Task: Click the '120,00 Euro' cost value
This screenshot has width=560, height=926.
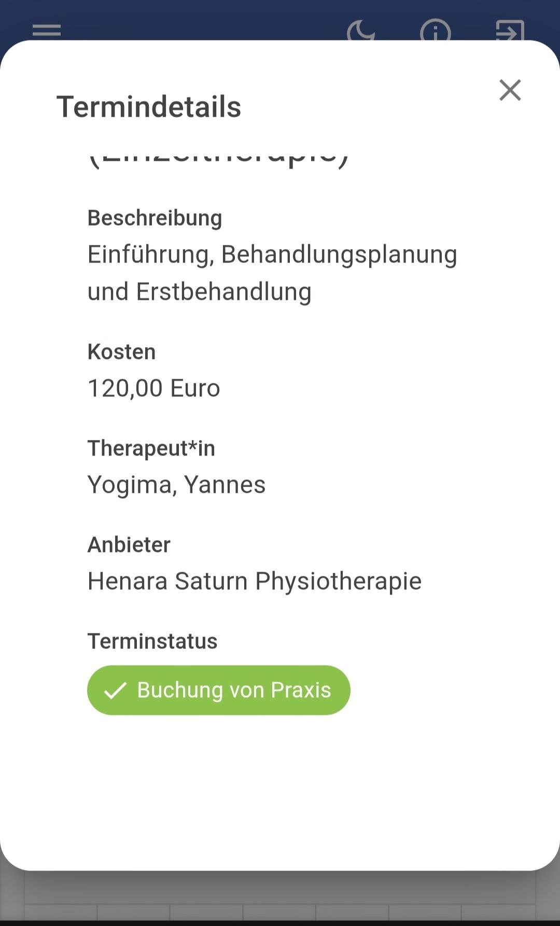Action: pyautogui.click(x=154, y=389)
